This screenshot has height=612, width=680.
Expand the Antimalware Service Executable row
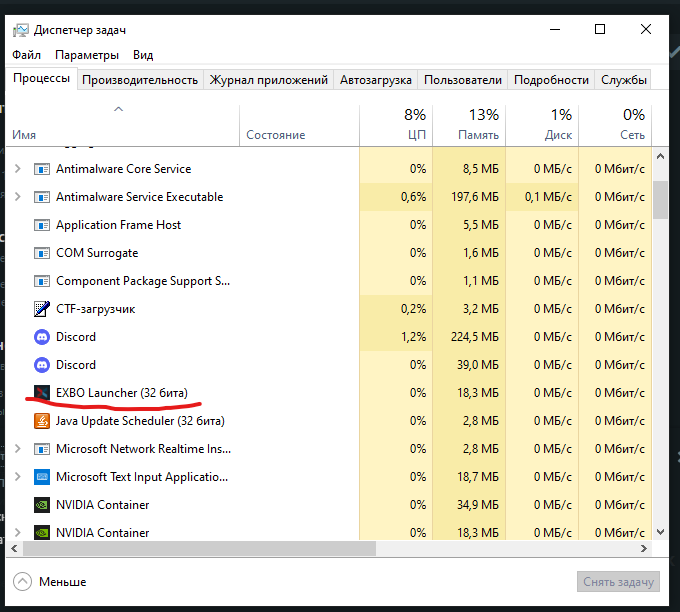17,197
